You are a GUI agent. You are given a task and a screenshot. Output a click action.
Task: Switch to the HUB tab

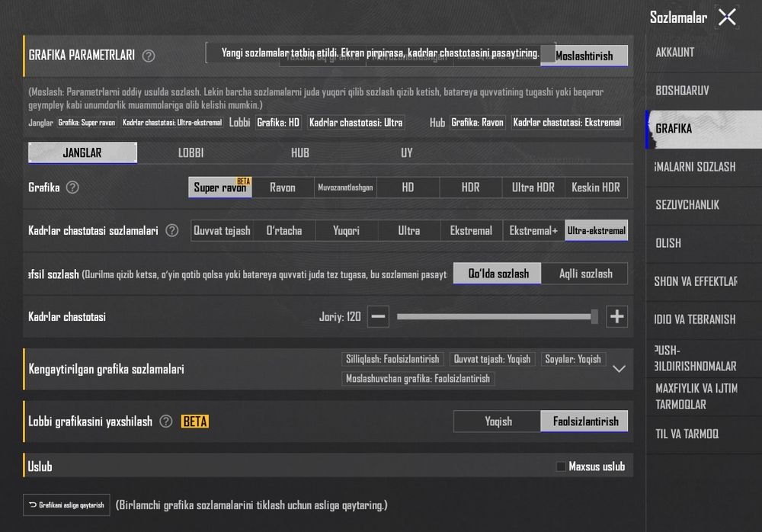(x=299, y=152)
